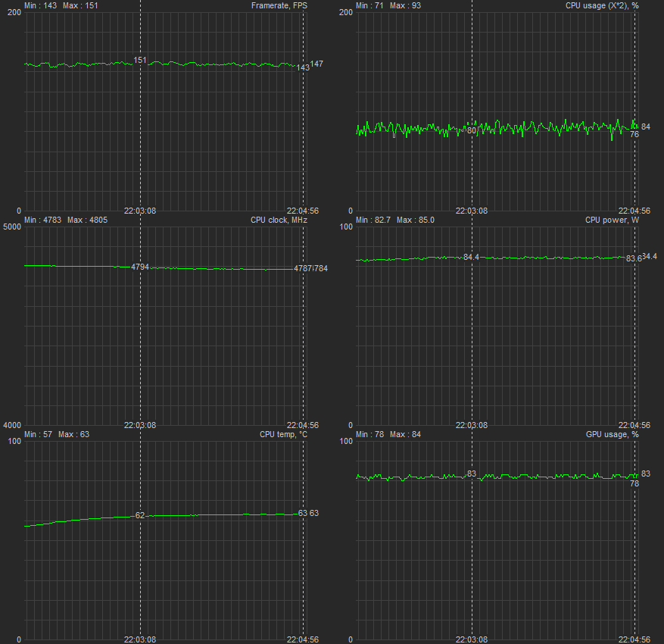Screen dimensions: 664x644
Task: Click the "CPU usage (X*2), %" graph title
Action: (x=602, y=5)
